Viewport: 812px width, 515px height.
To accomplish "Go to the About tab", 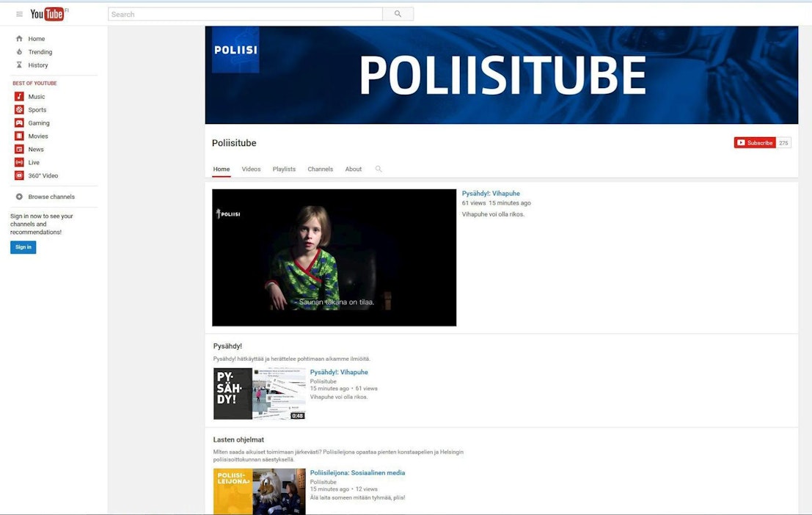I will [x=354, y=169].
